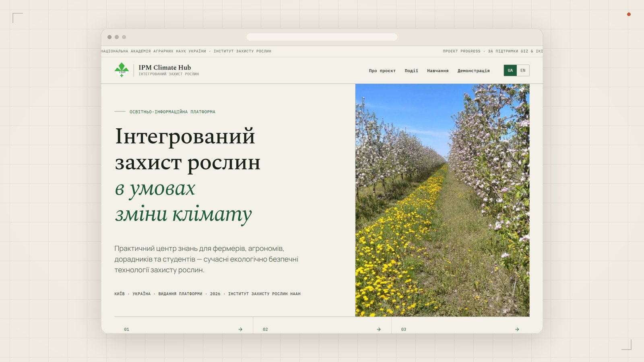Click the ІНТЕГРОВАНИЙ ЗАХИСТ РОСЛИН subtitle under the logo

169,74
